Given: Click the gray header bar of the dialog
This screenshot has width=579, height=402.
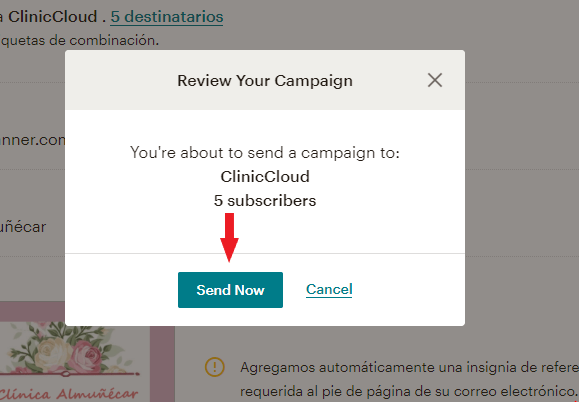Looking at the screenshot, I should 265,80.
